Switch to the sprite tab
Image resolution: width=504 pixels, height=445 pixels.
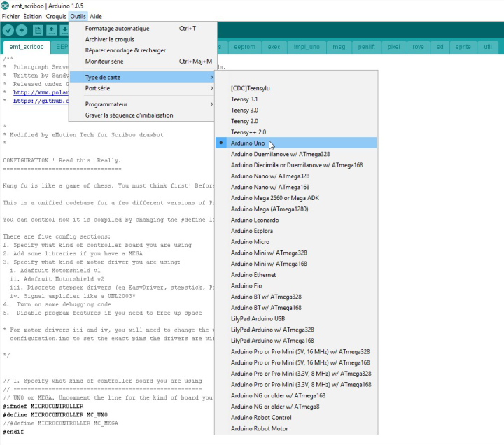(463, 47)
